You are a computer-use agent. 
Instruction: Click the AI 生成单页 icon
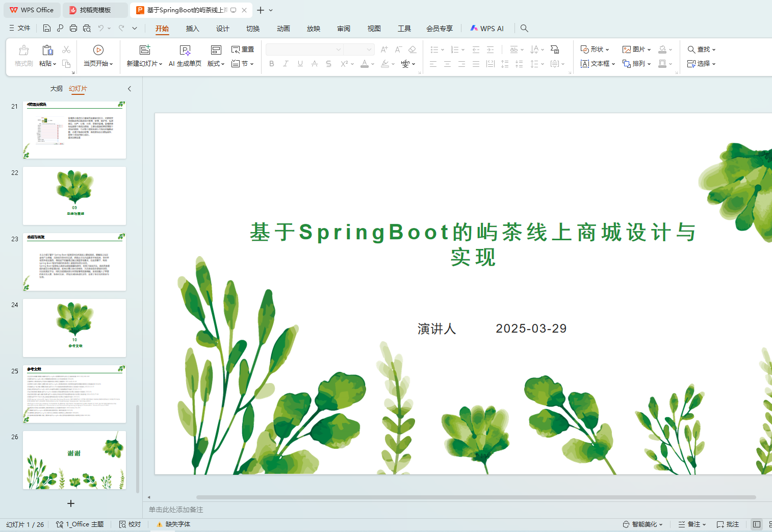[x=185, y=50]
